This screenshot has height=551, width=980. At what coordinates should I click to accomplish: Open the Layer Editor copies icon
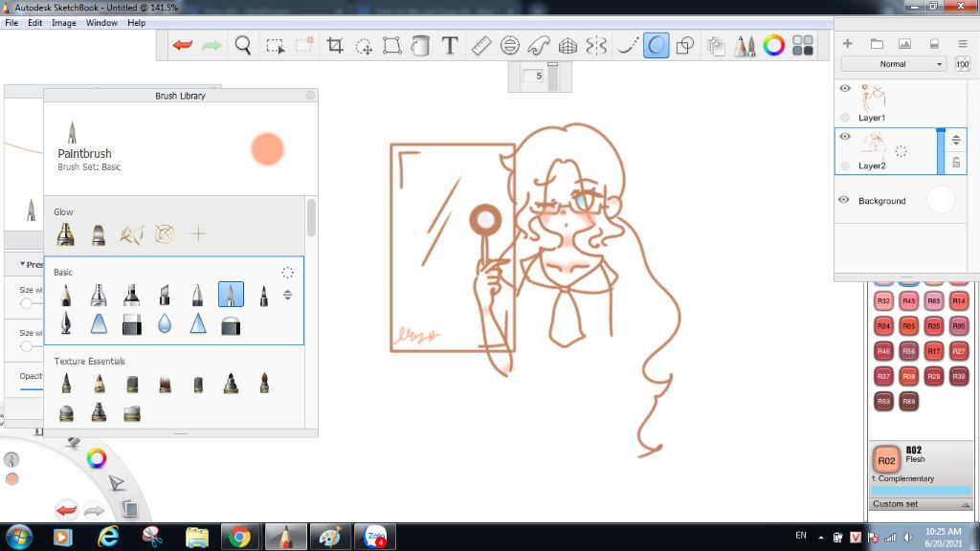[716, 46]
